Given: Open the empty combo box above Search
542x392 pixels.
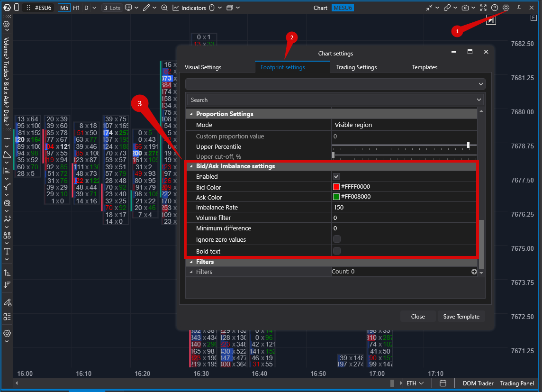Looking at the screenshot, I should [335, 84].
